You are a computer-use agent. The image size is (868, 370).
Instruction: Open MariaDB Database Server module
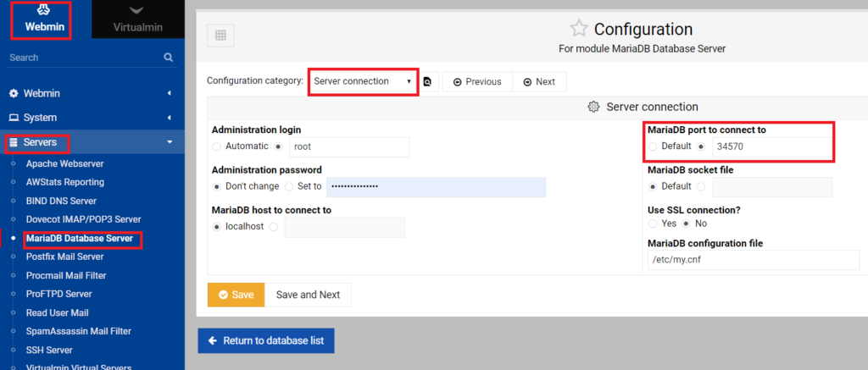(x=79, y=239)
